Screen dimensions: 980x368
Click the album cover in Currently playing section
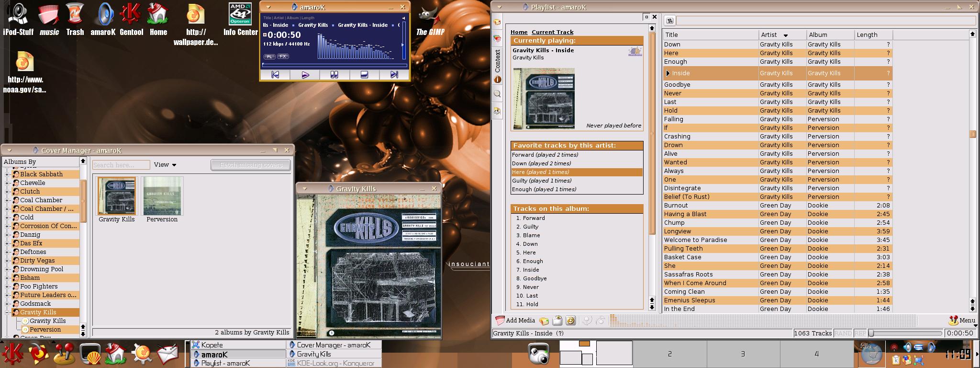[544, 98]
